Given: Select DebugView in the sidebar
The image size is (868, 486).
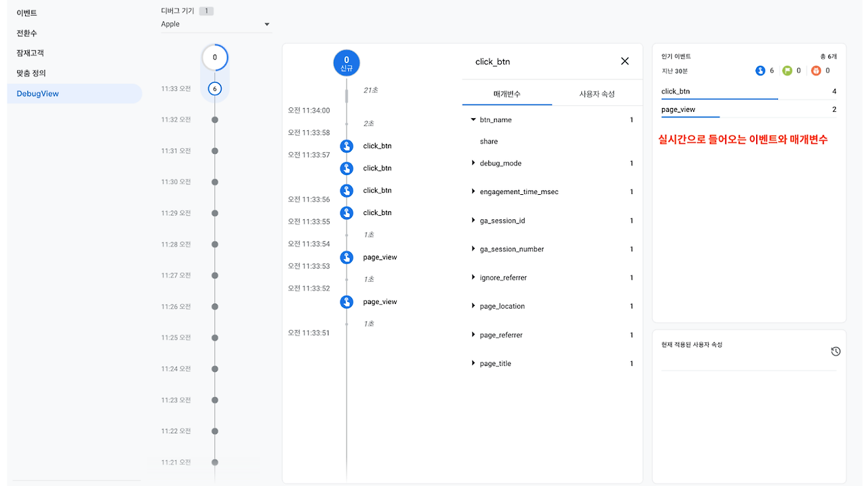Looking at the screenshot, I should (x=75, y=94).
